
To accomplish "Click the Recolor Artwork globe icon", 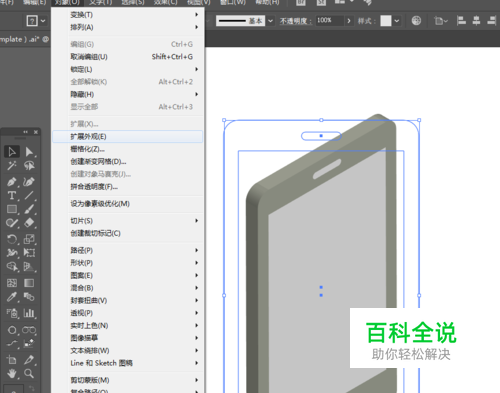I will (x=416, y=21).
